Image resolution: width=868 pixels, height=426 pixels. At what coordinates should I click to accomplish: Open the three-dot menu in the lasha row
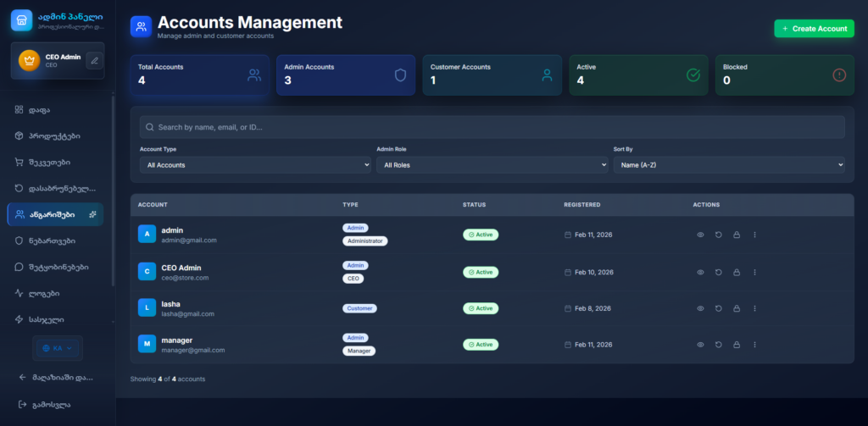click(754, 308)
